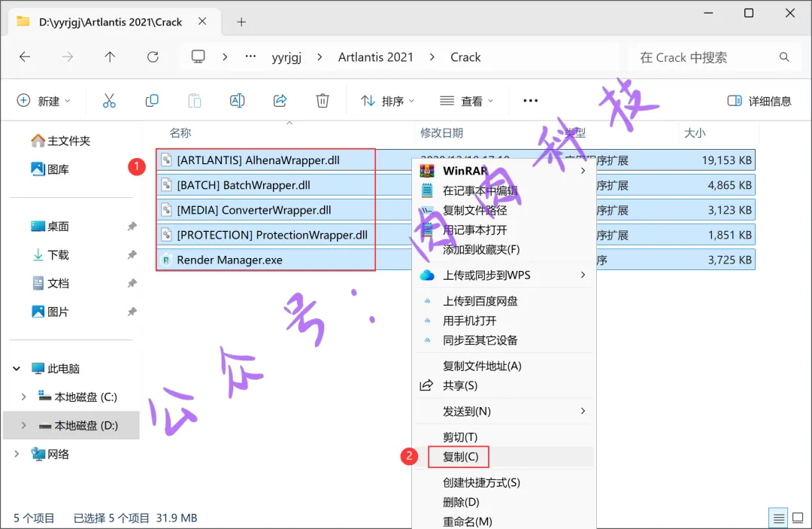Go up one folder level
This screenshot has width=812, height=529.
click(110, 57)
